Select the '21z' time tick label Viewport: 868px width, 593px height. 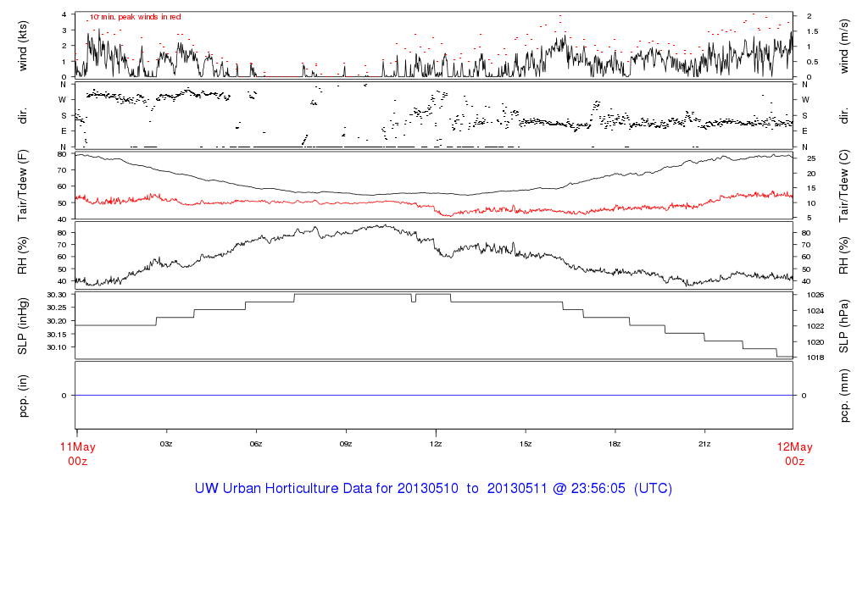click(x=704, y=444)
